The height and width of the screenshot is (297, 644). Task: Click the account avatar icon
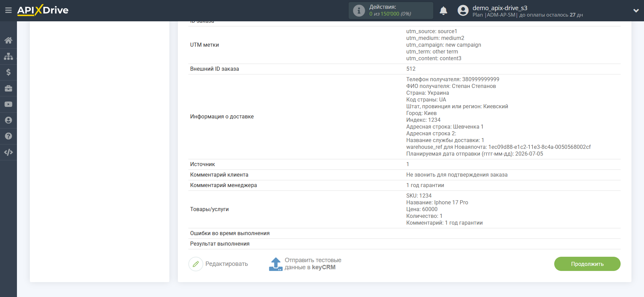[463, 10]
